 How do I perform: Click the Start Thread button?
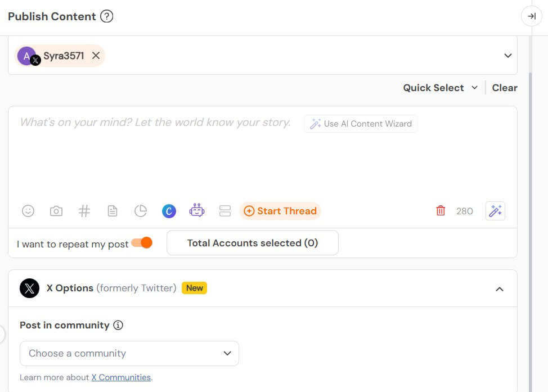click(x=280, y=211)
